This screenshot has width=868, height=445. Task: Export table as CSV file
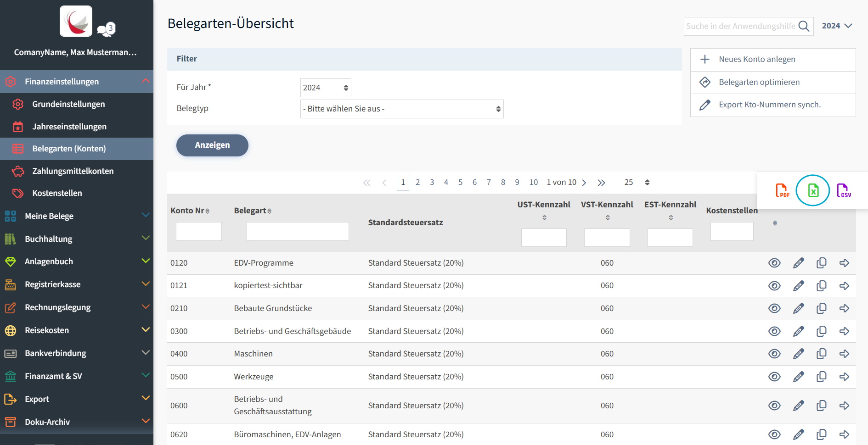tap(843, 190)
